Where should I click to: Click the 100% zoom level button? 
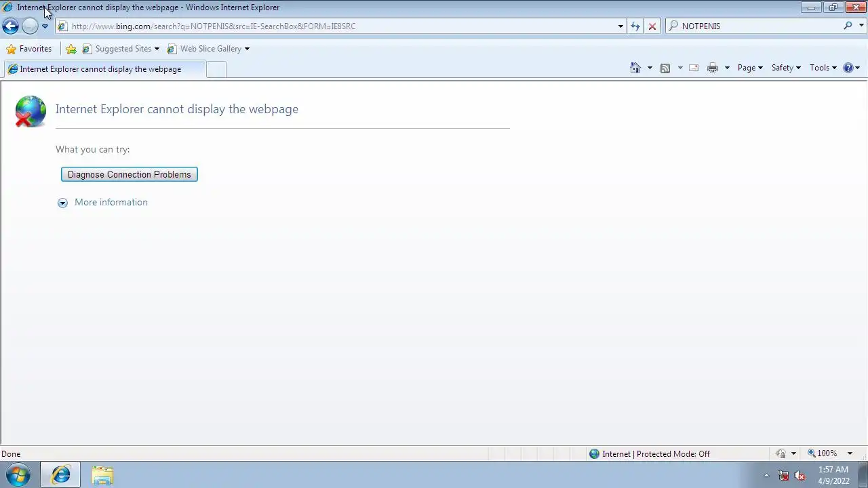click(x=822, y=453)
